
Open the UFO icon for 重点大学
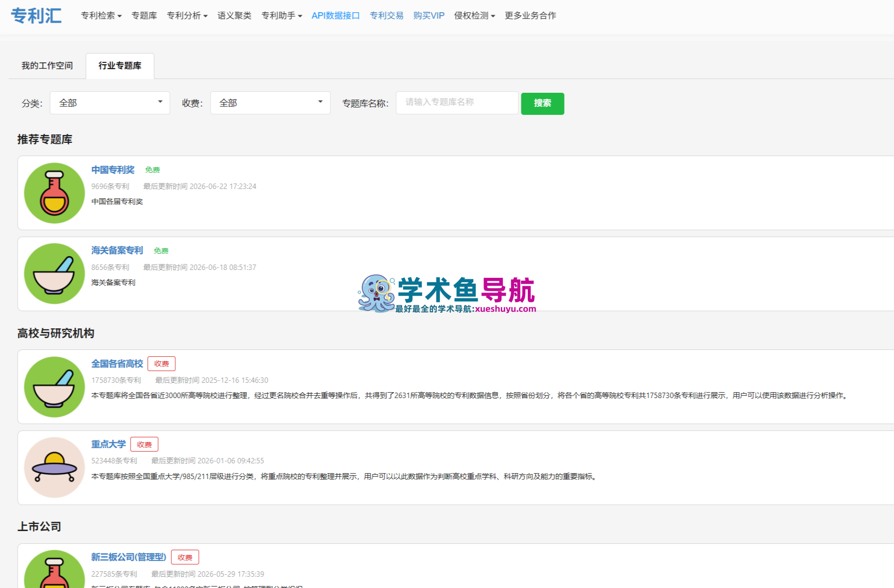54,467
